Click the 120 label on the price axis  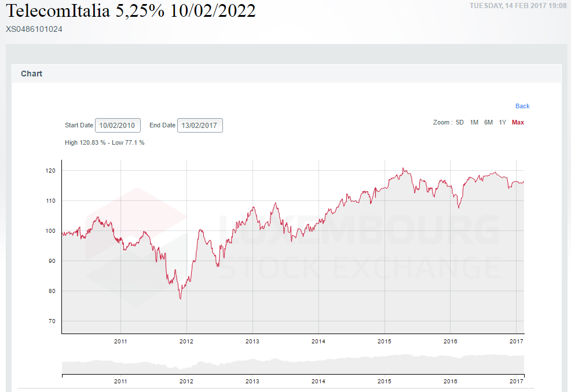tap(50, 170)
